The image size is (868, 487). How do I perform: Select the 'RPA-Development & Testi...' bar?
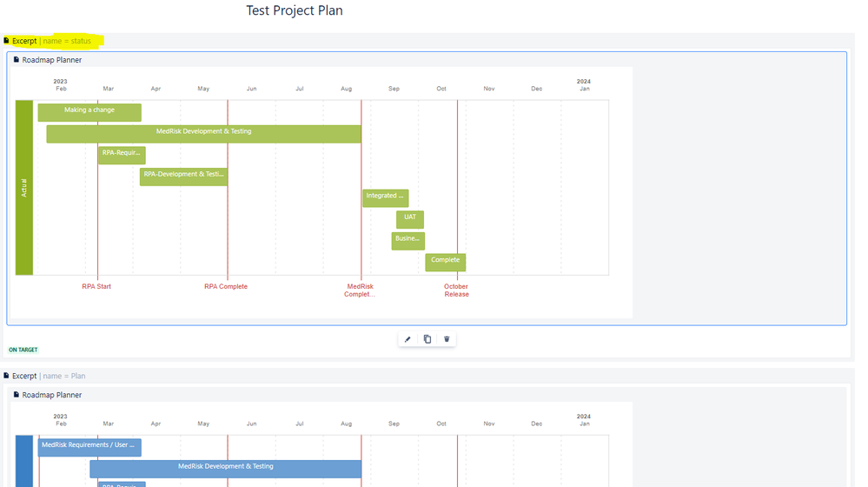point(184,177)
